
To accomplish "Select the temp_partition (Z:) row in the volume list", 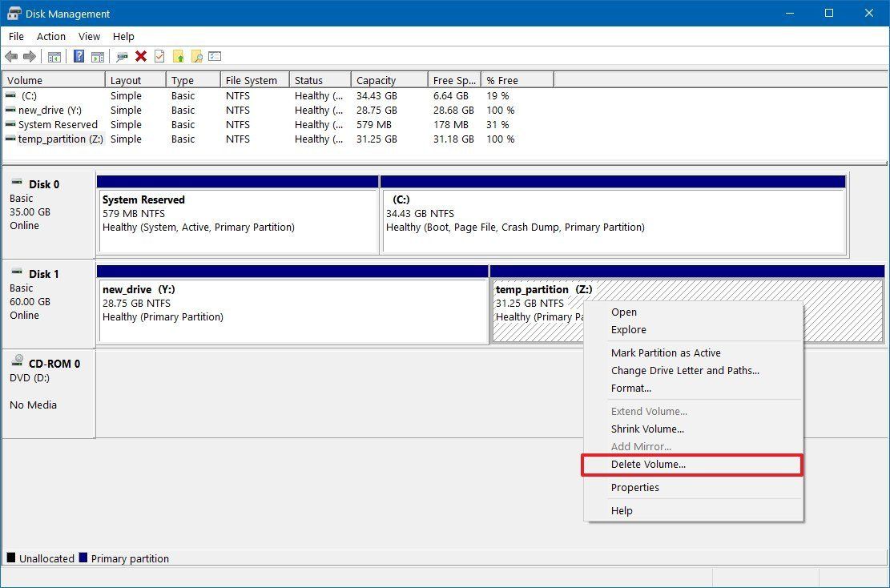I will (60, 139).
